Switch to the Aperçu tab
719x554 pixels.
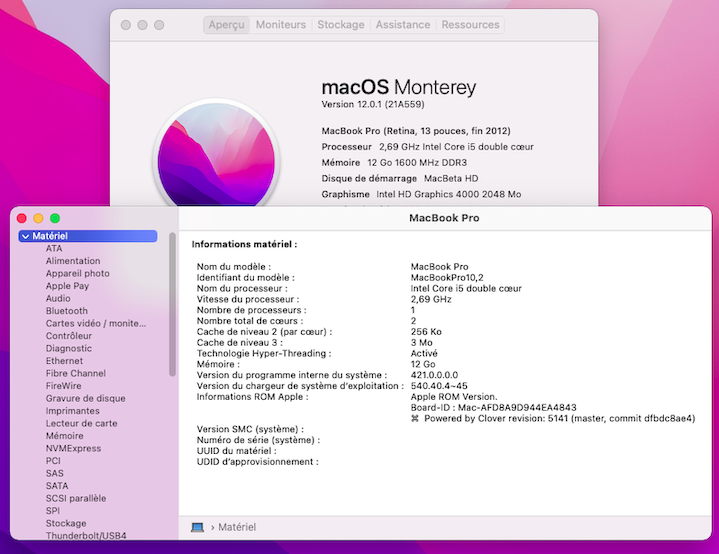click(227, 25)
